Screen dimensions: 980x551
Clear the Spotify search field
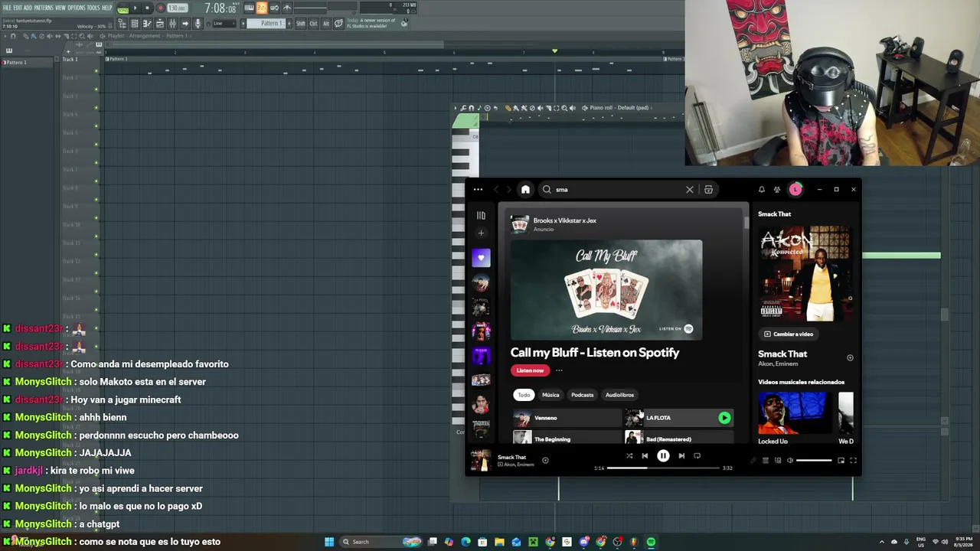689,190
